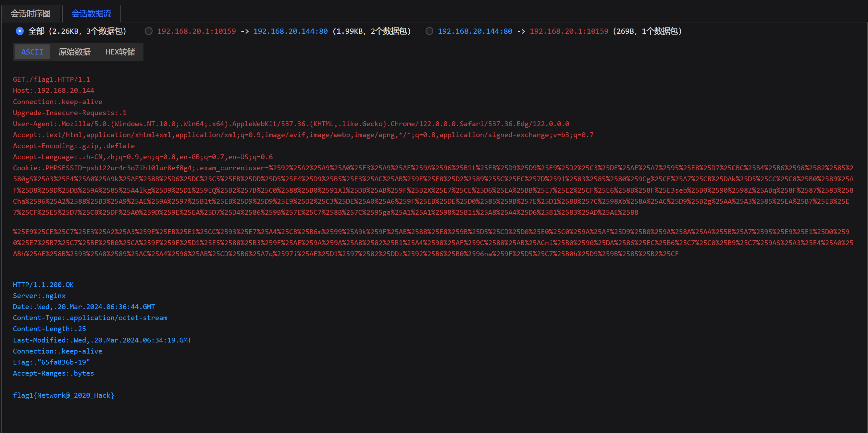Click the second source address 192.168.20.144:80
This screenshot has height=433, width=868.
pyautogui.click(x=475, y=31)
